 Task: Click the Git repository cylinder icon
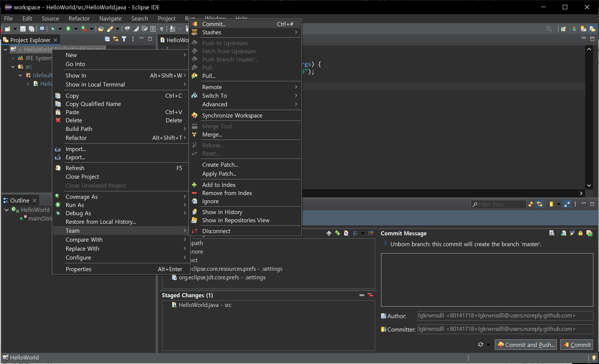point(551,204)
